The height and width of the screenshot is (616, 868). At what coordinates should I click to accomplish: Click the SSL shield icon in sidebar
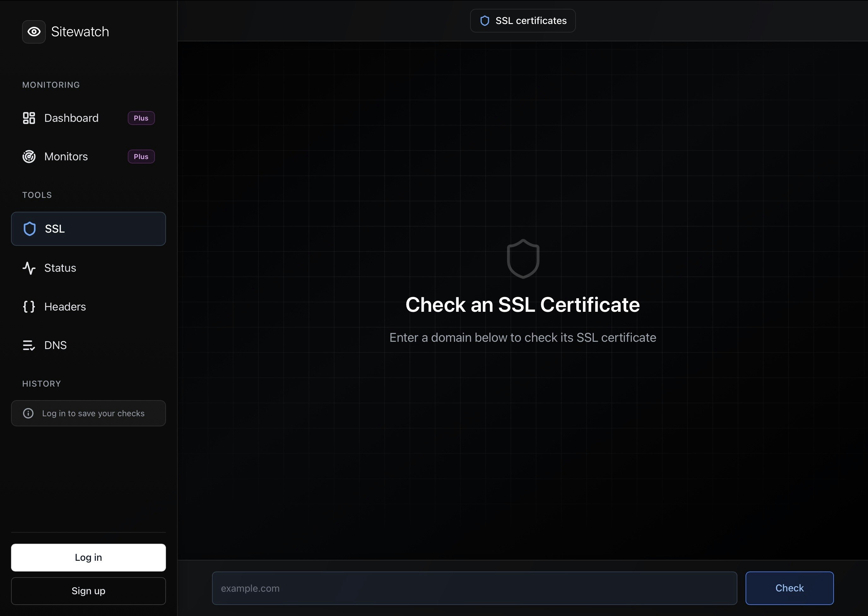click(x=30, y=229)
